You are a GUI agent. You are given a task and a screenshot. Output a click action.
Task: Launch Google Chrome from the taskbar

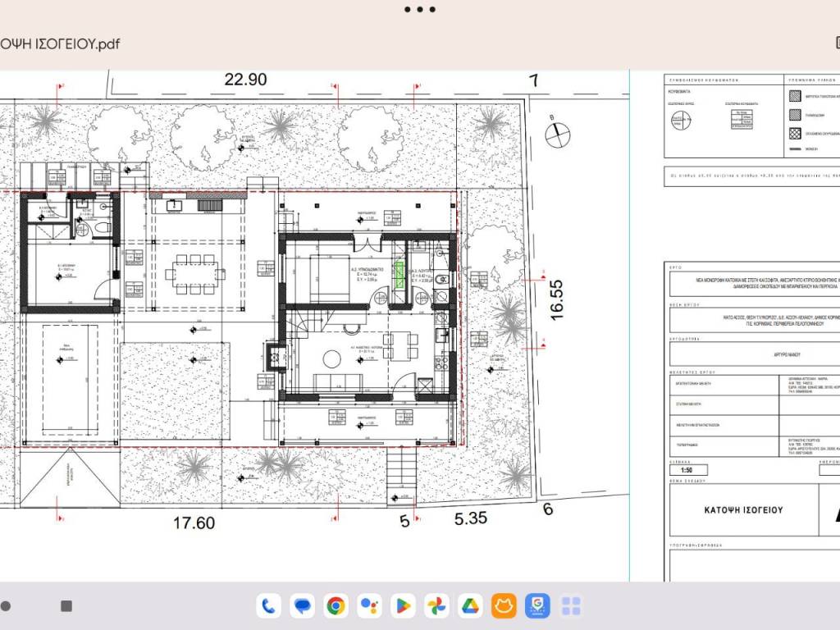[336, 606]
